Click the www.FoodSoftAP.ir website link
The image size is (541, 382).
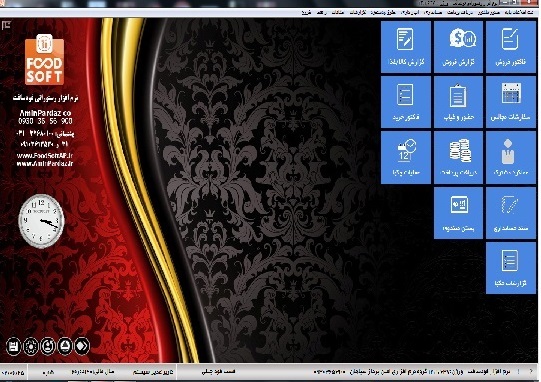pos(45,156)
